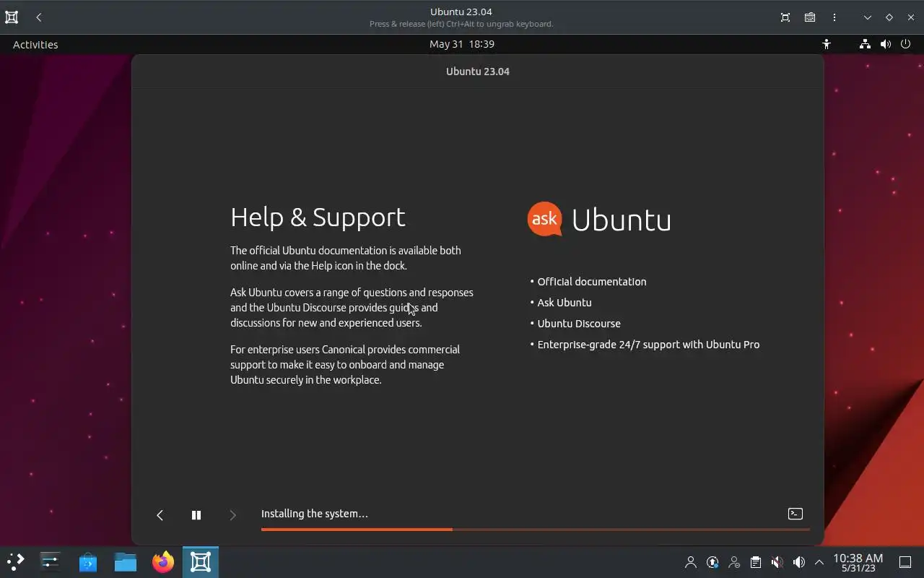
Task: Open the GNOME Boxes app icon in title bar
Action: (x=12, y=17)
